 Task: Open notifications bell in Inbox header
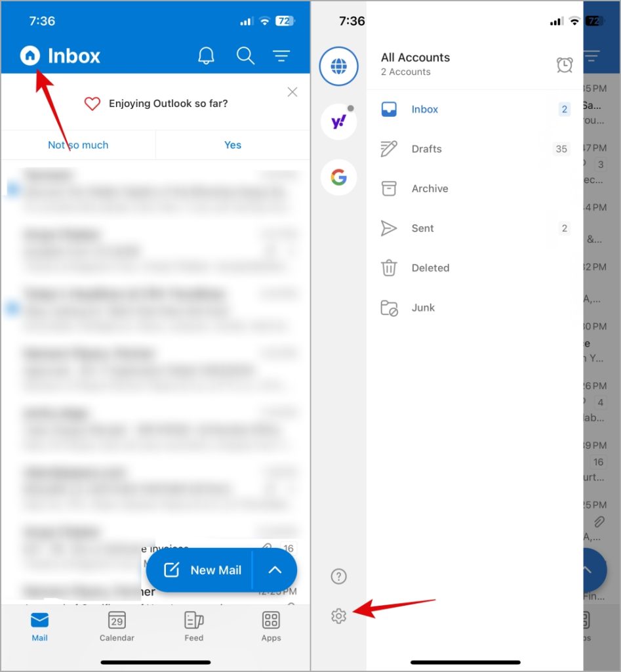point(206,56)
